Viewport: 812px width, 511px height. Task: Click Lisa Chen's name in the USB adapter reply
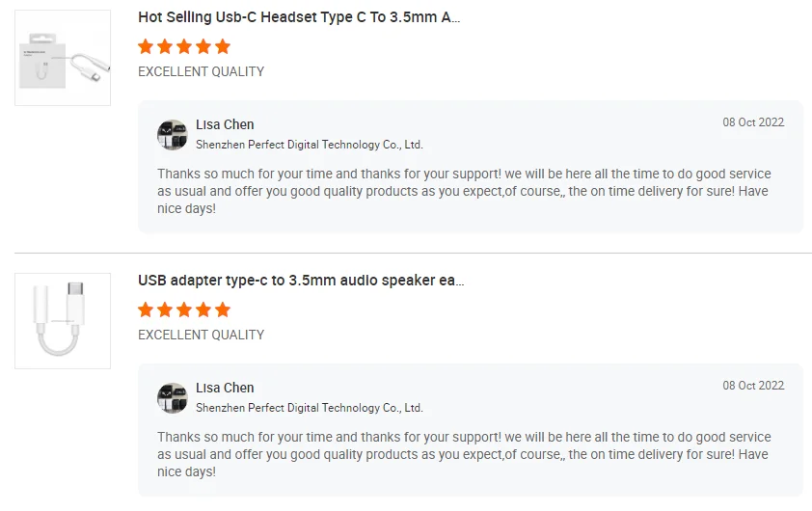(225, 388)
